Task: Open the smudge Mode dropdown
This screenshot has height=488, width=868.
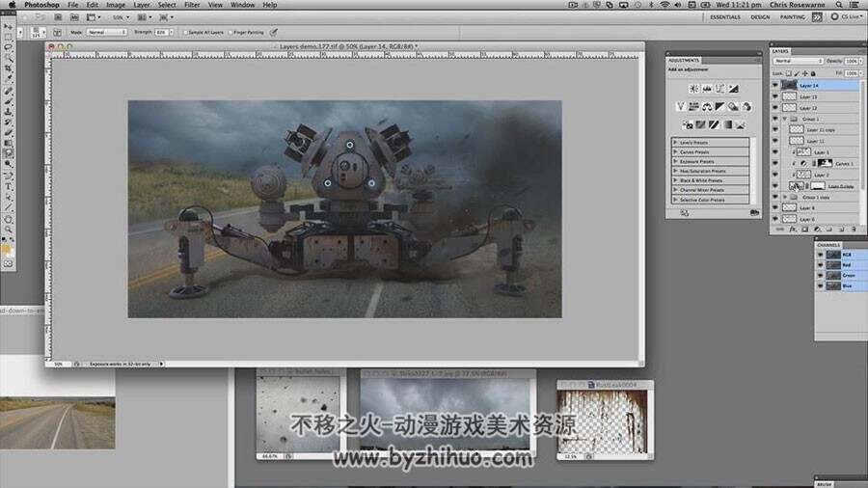Action: coord(106,32)
